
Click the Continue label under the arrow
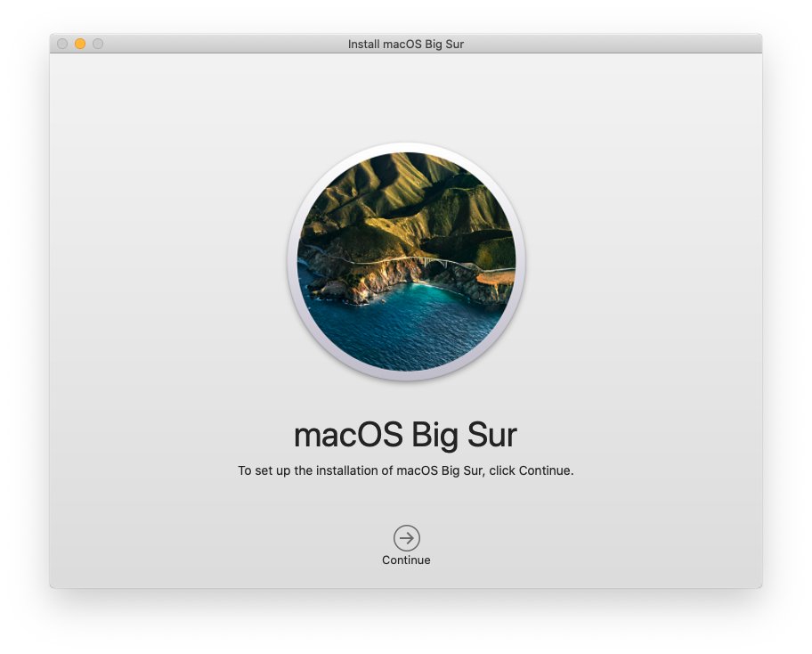406,560
